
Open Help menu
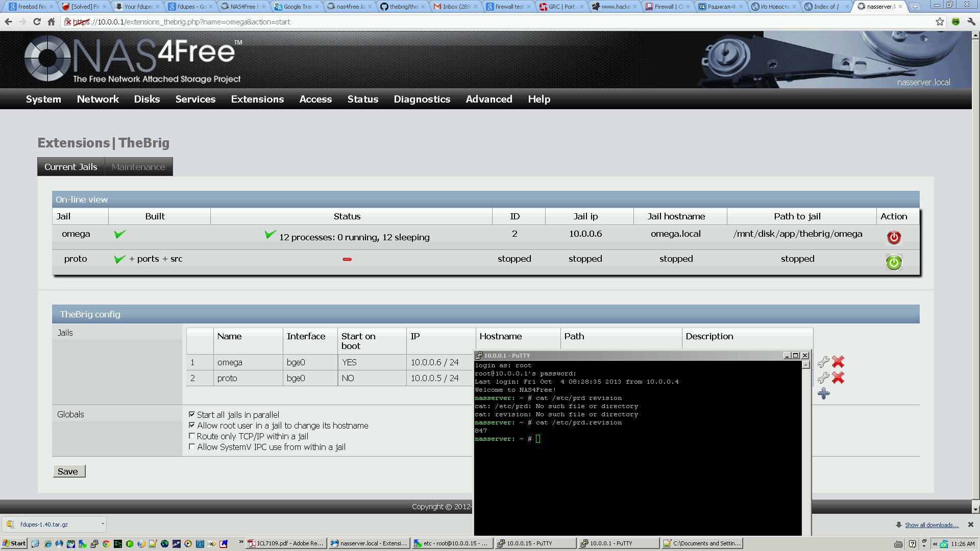click(539, 99)
